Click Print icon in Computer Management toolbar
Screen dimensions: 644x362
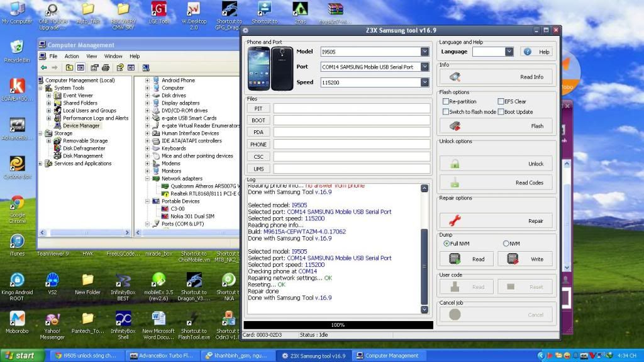[106, 67]
